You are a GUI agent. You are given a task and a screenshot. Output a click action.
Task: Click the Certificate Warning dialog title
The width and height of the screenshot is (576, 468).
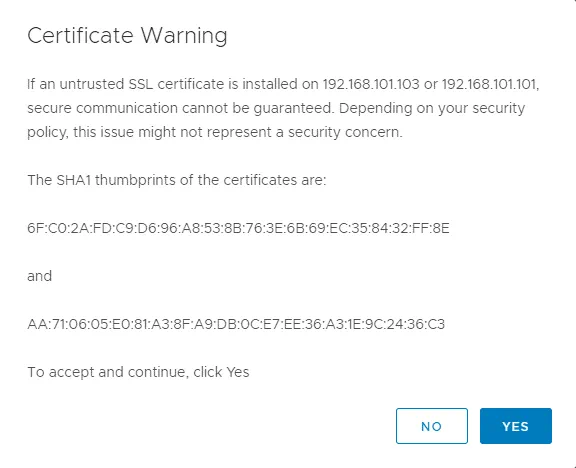tap(127, 36)
